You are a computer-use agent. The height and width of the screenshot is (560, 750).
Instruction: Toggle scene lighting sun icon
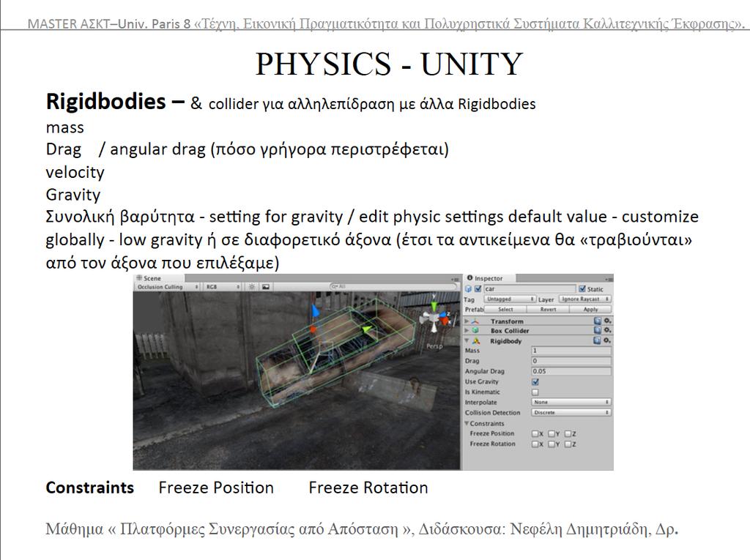point(252,287)
